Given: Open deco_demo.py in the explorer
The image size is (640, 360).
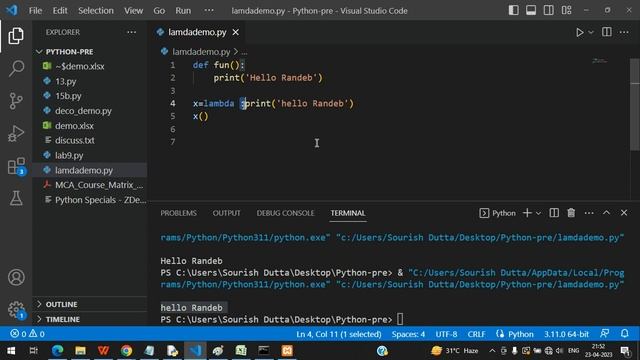Looking at the screenshot, I should (x=83, y=111).
